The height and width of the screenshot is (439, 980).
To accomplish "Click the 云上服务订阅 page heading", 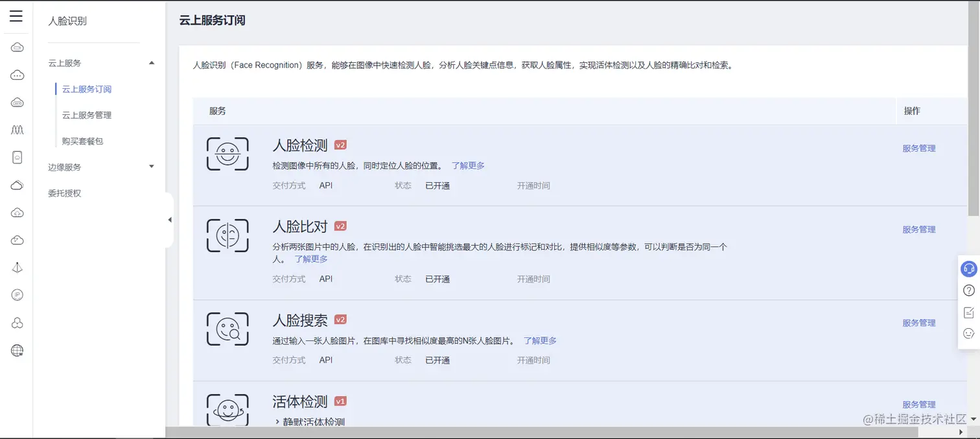I will tap(213, 20).
